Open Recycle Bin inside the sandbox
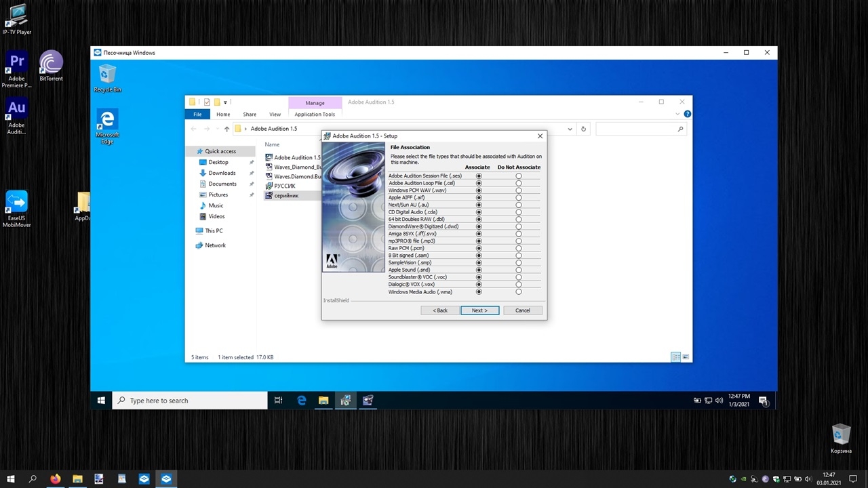The image size is (868, 488). coord(107,74)
